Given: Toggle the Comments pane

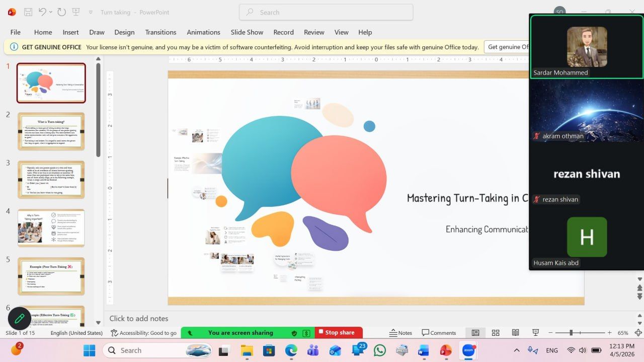Looking at the screenshot, I should pos(439,333).
